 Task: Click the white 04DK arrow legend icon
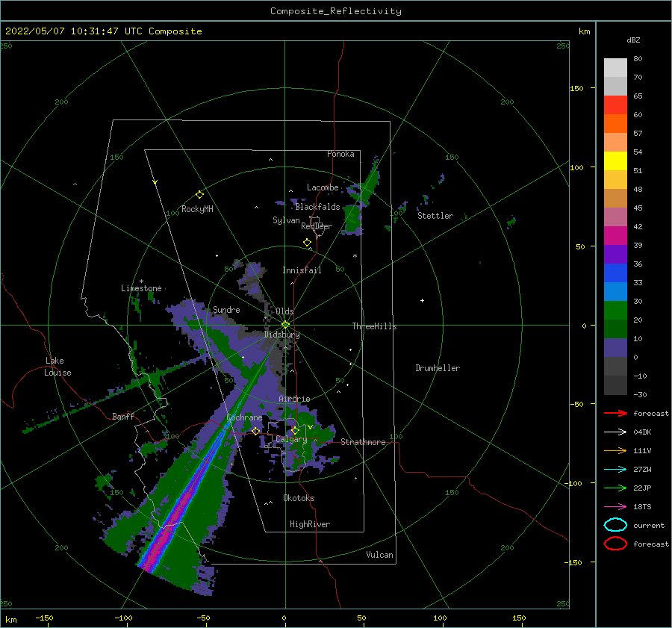[615, 432]
